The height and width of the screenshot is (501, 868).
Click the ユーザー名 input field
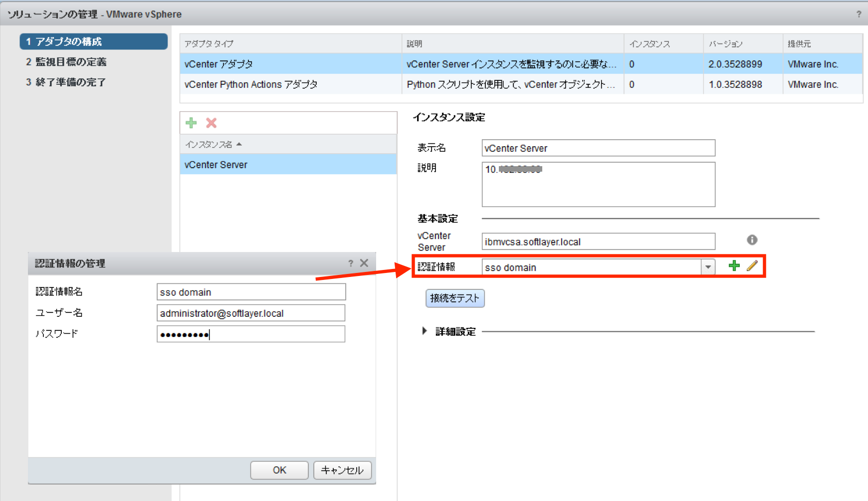pos(250,313)
